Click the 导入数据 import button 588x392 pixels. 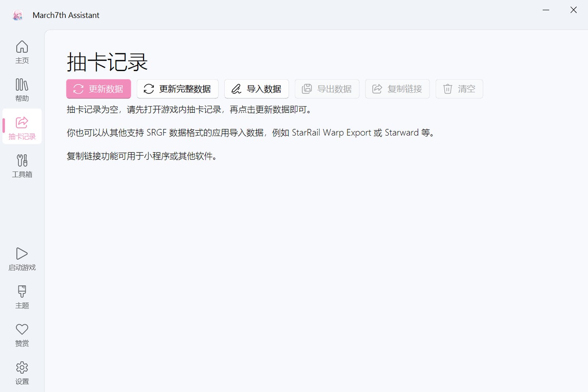coord(257,89)
